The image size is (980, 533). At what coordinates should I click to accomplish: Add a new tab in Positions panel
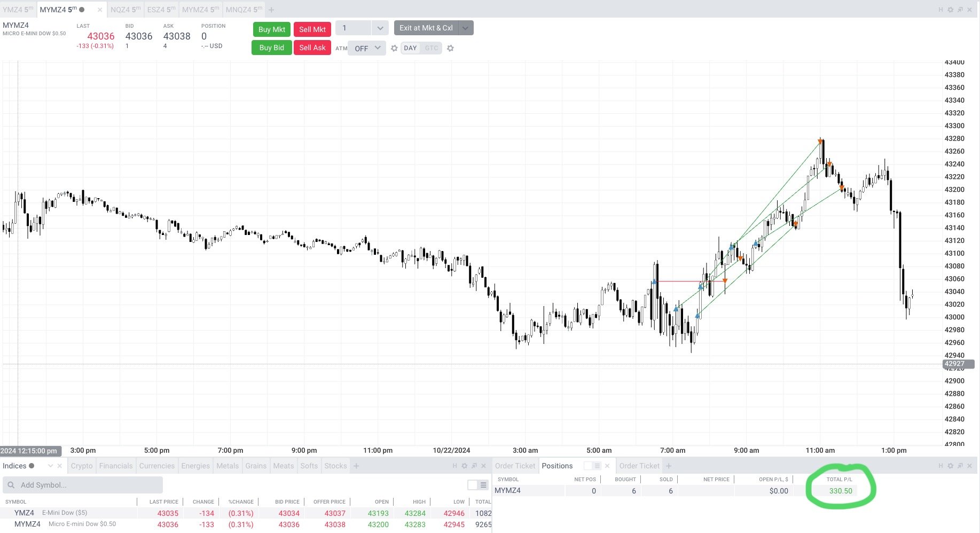pos(669,466)
